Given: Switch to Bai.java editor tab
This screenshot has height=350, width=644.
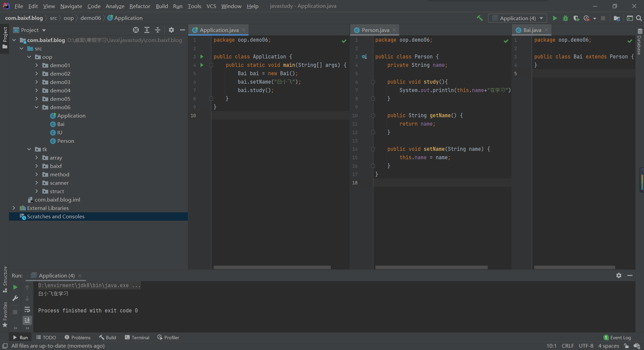Looking at the screenshot, I should coord(532,30).
